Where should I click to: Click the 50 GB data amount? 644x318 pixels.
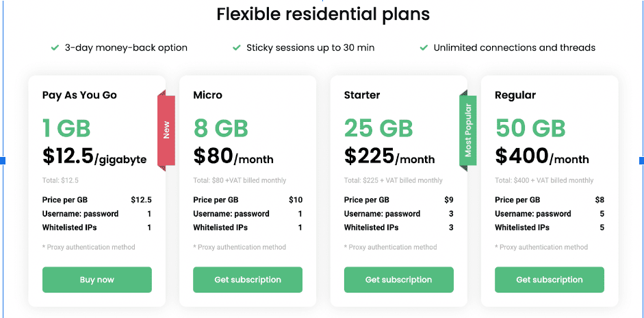click(530, 128)
